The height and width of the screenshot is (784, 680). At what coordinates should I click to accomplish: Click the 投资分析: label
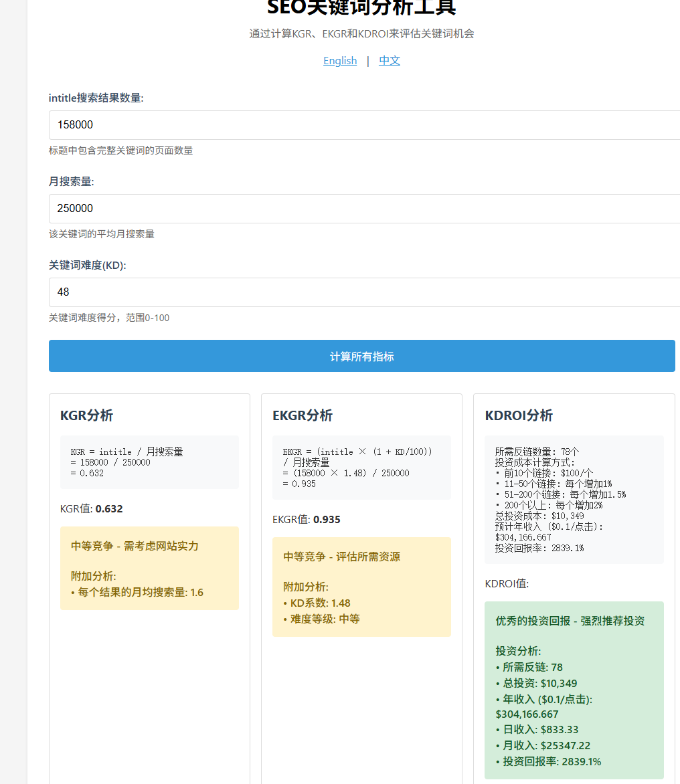pyautogui.click(x=519, y=651)
